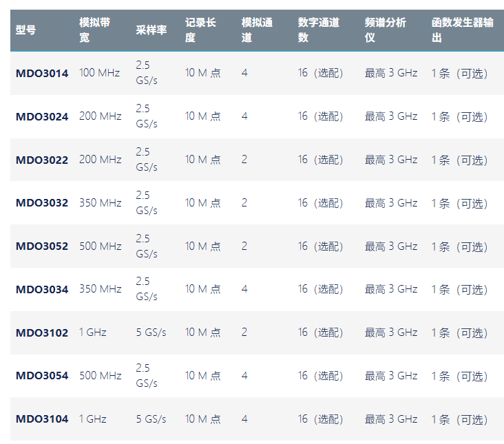Click the 记录长度 column header

pos(200,30)
